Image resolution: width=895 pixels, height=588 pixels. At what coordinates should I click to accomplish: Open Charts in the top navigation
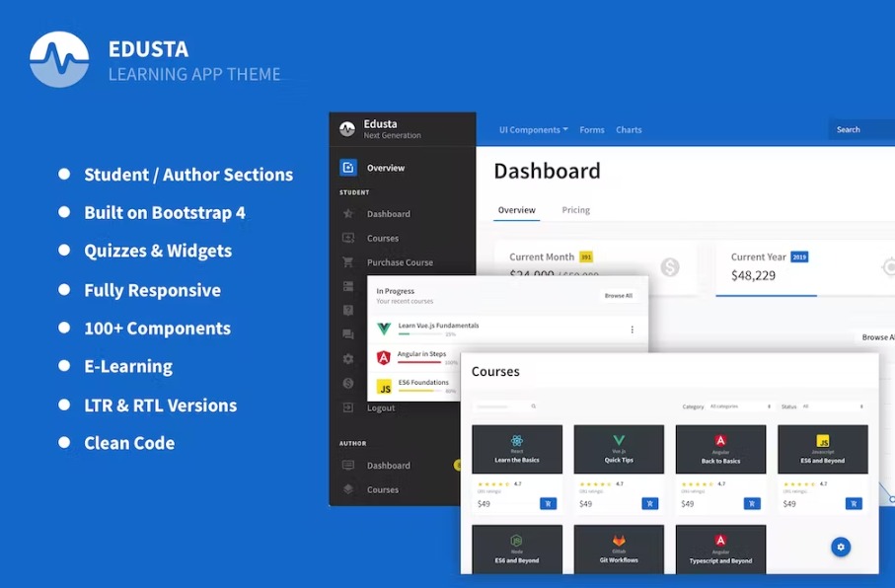coord(629,129)
